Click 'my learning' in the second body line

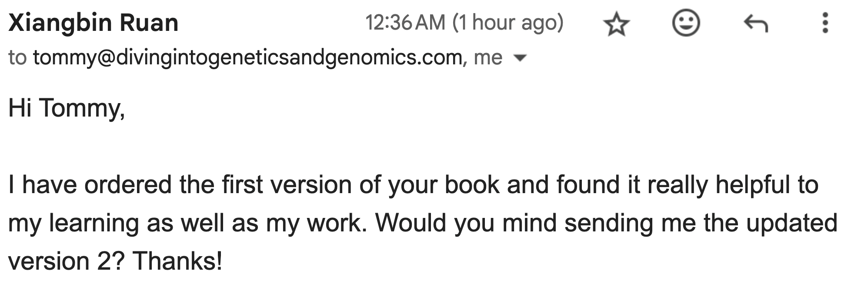coord(73,223)
